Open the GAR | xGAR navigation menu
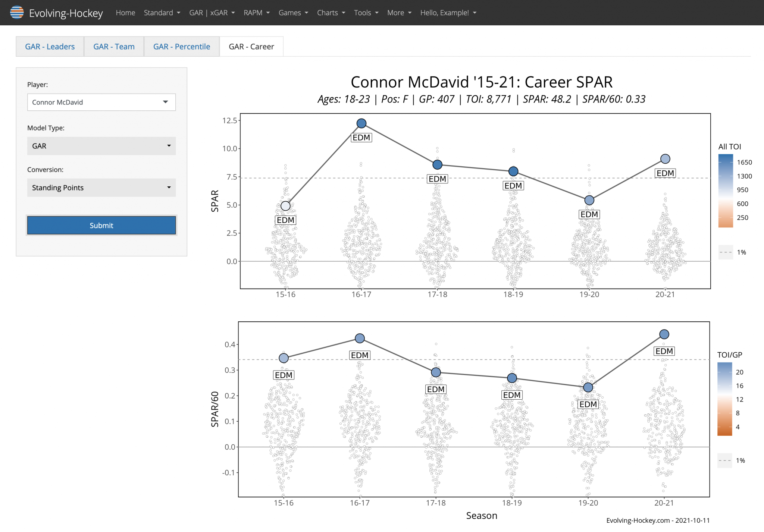This screenshot has width=764, height=532. pos(212,13)
